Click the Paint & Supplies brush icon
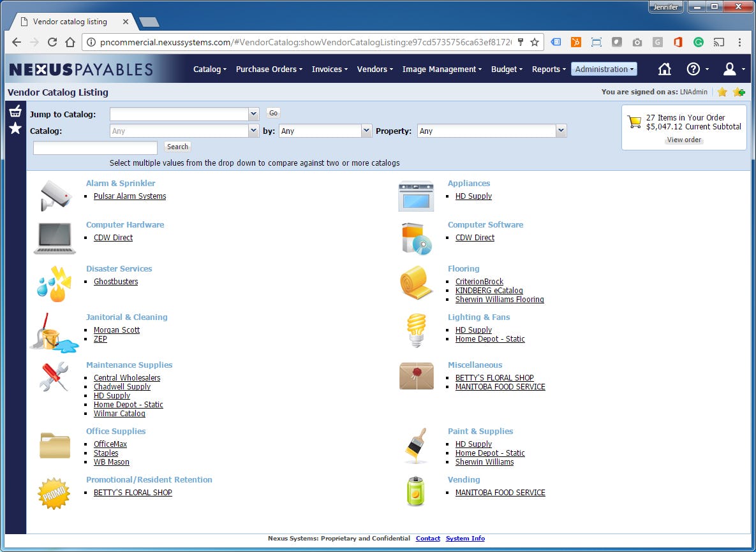This screenshot has height=552, width=756. (x=416, y=446)
